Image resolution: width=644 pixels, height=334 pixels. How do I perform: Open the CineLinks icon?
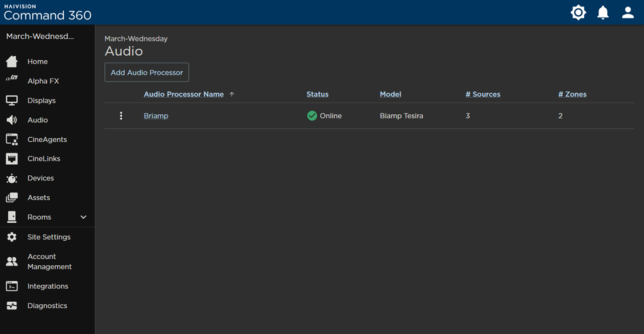tap(12, 159)
